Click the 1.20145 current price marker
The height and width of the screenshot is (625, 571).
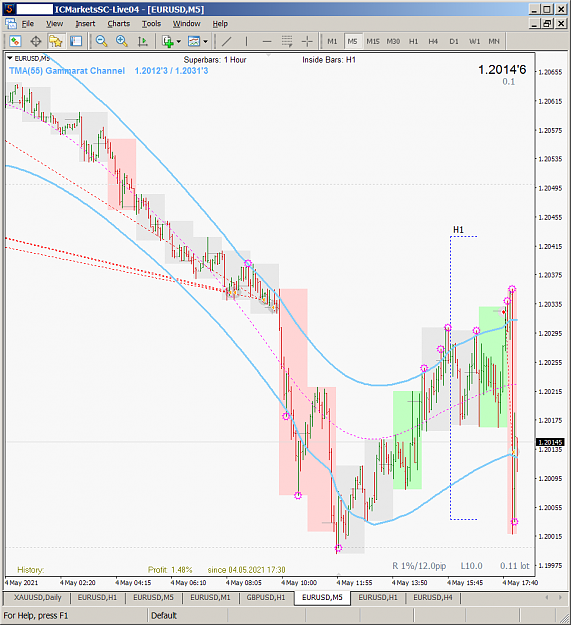[550, 442]
